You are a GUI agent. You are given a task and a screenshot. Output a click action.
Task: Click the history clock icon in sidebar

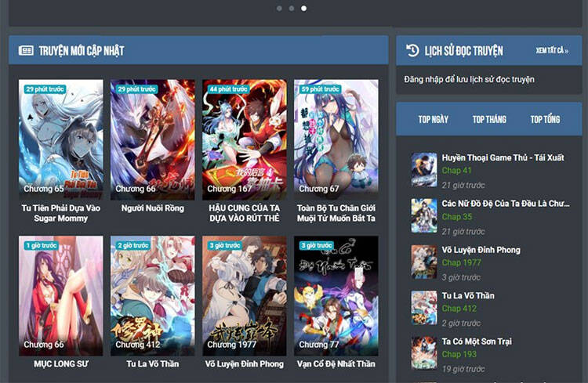coord(412,51)
